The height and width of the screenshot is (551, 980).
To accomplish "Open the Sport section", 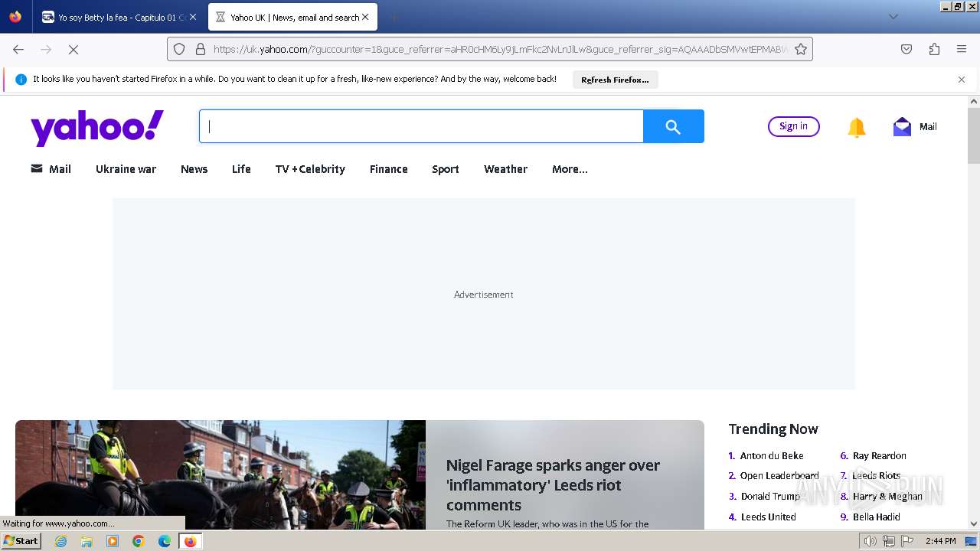I will click(446, 169).
